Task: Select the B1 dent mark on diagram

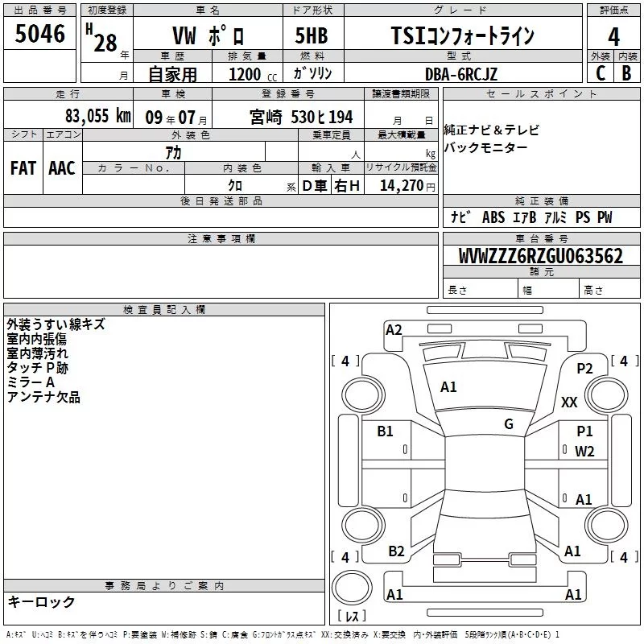Action: click(386, 431)
